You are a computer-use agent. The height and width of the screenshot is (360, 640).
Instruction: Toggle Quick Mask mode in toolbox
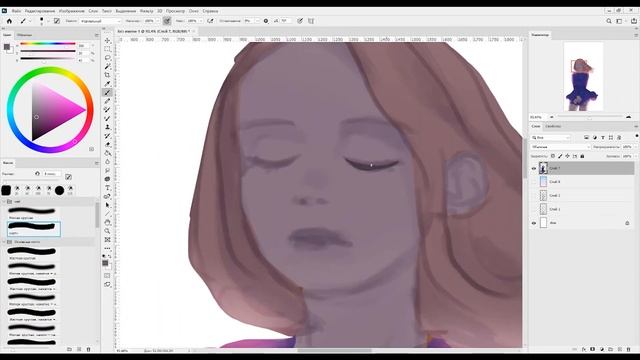(x=107, y=276)
